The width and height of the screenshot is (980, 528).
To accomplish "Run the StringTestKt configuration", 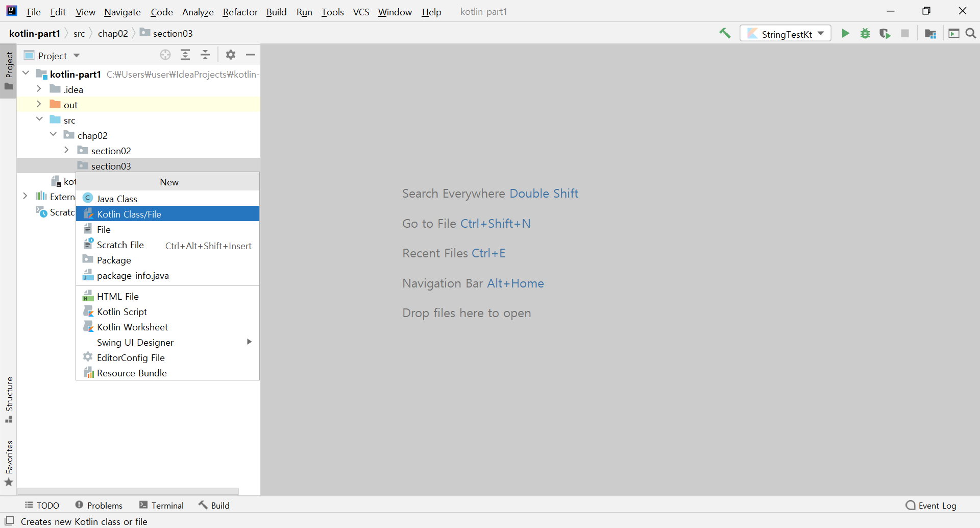I will click(x=845, y=34).
